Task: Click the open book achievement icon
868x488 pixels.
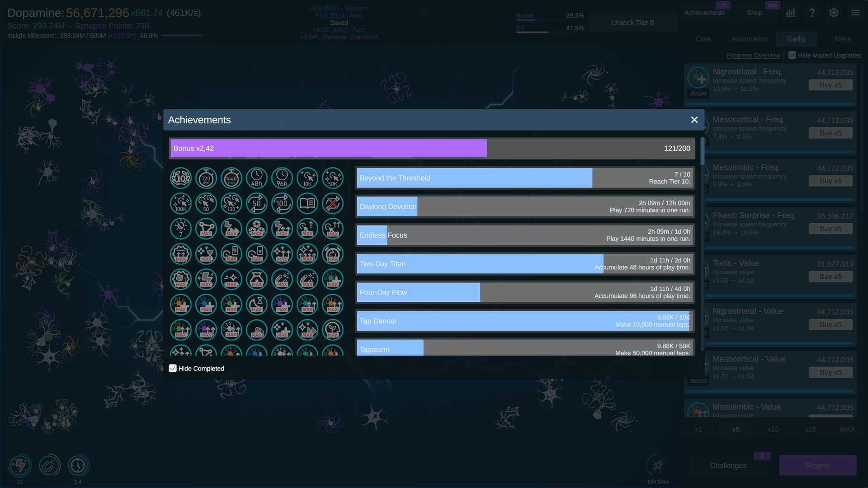Action: coord(307,203)
